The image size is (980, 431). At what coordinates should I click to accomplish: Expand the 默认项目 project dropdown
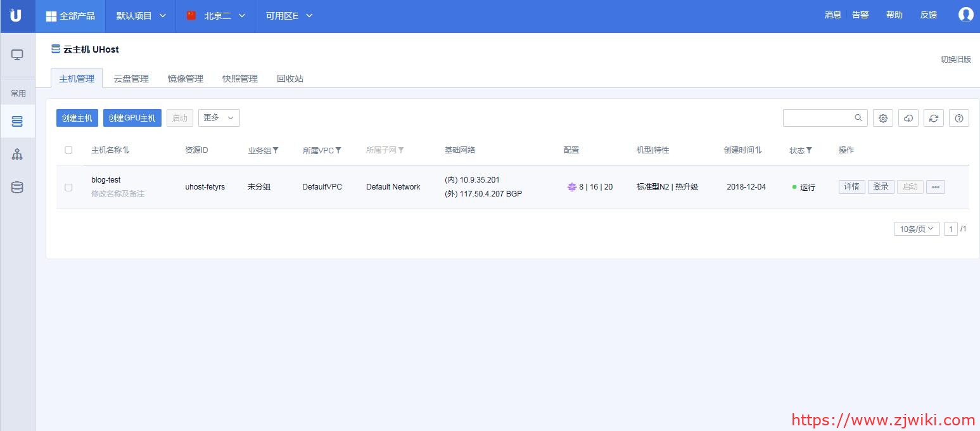[x=141, y=16]
